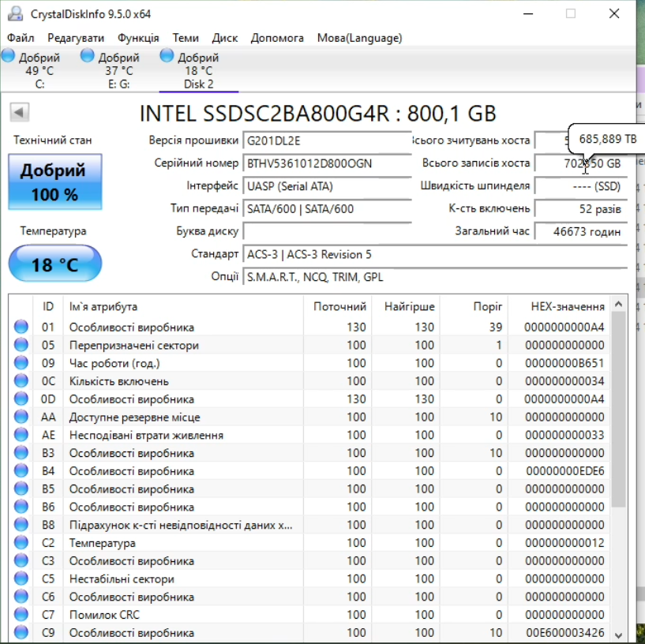Click the status orb of attribute B3

[21, 453]
